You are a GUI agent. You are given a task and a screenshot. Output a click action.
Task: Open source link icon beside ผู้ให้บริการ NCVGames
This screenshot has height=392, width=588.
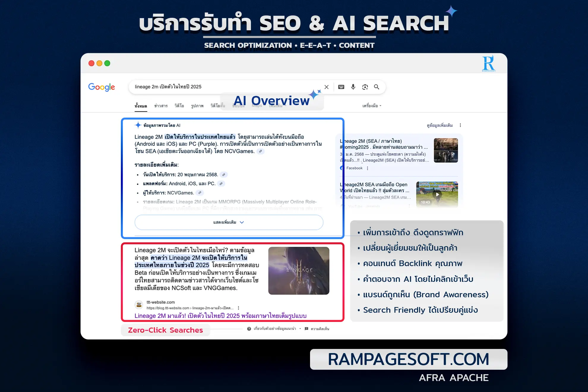click(200, 193)
